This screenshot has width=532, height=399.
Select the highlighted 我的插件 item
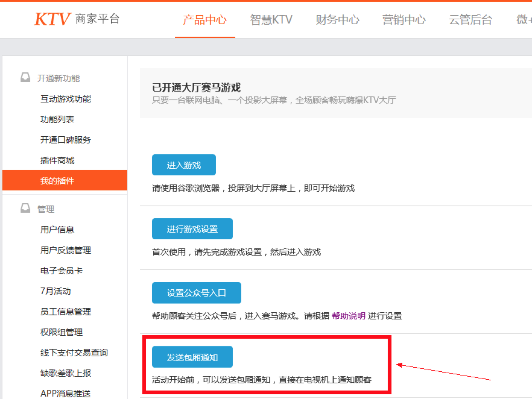[x=65, y=181]
